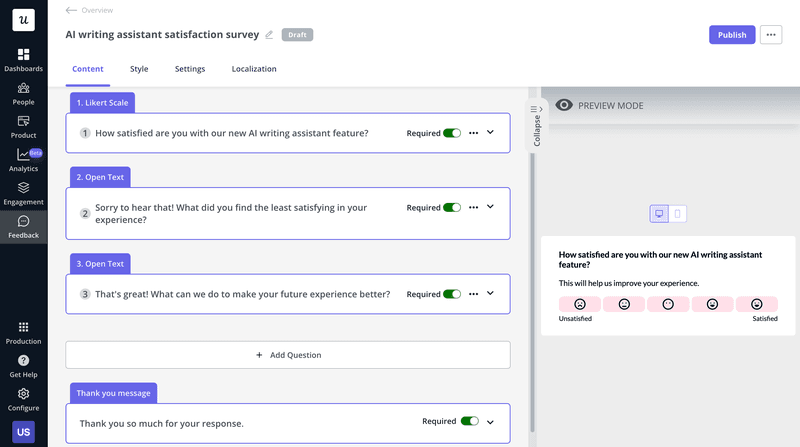Toggle Required for question 1
This screenshot has height=447, width=800.
pos(452,133)
